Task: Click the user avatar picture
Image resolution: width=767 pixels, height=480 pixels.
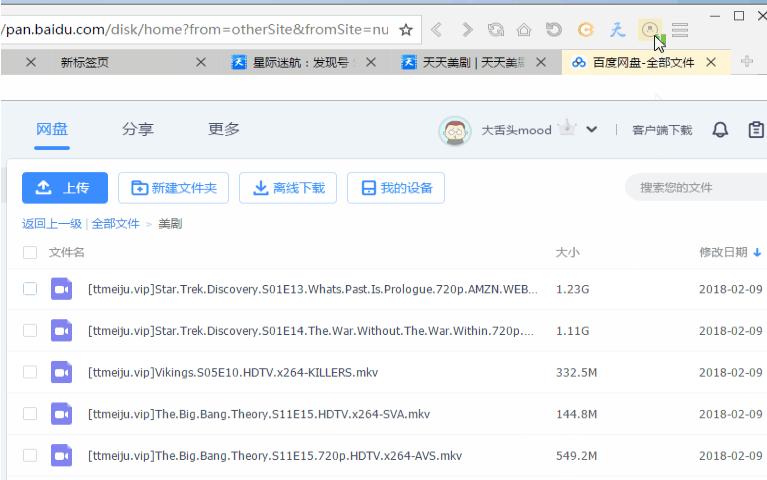Action: (x=455, y=131)
